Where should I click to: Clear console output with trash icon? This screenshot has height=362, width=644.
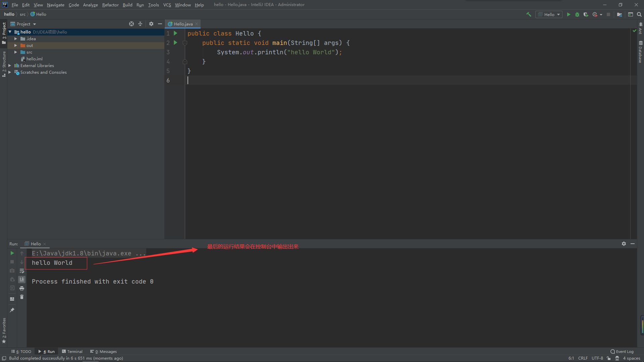[22, 297]
